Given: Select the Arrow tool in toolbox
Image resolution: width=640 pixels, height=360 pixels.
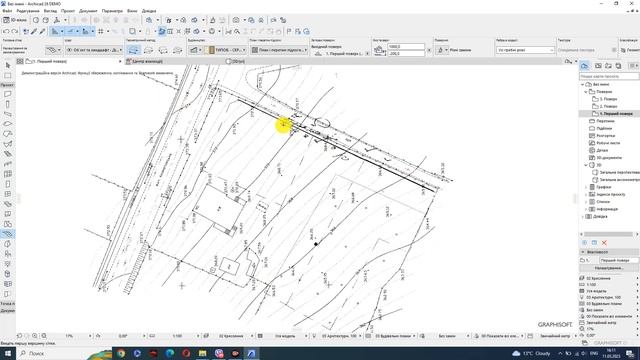Looking at the screenshot, I should pos(8,65).
